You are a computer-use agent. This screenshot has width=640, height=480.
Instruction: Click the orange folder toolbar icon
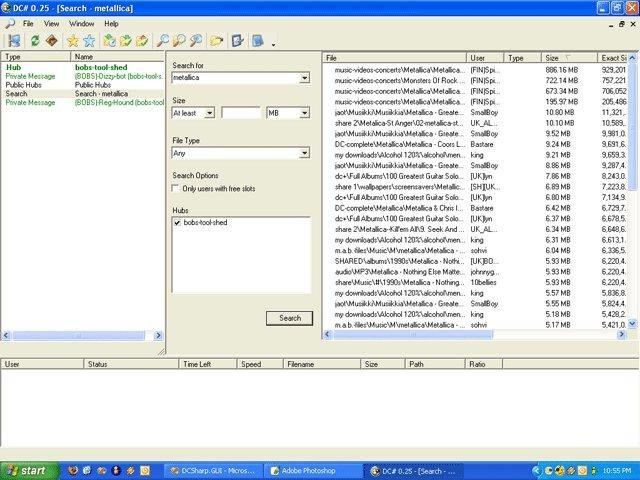[142, 41]
